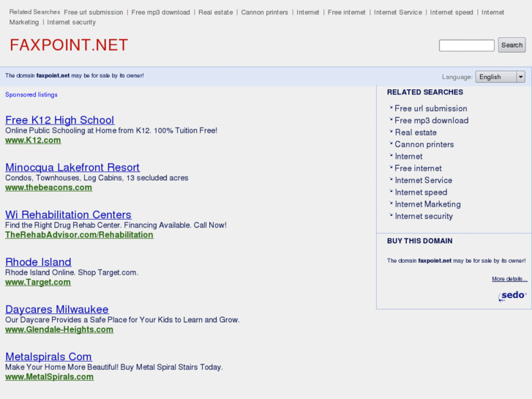This screenshot has height=399, width=532.
Task: Select Free internet in sidebar list
Action: pyautogui.click(x=418, y=168)
